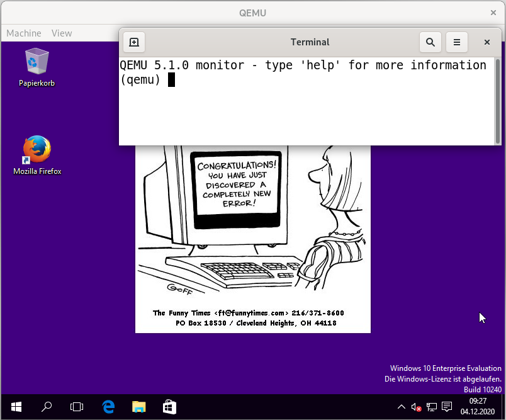Open the View menu in QEMU
Viewport: 506px width, 420px height.
62,33
